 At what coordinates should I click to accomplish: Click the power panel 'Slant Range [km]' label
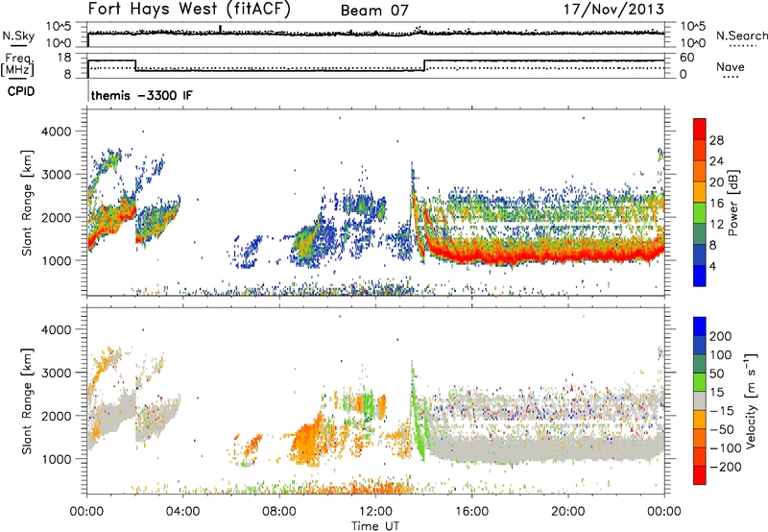click(x=27, y=203)
